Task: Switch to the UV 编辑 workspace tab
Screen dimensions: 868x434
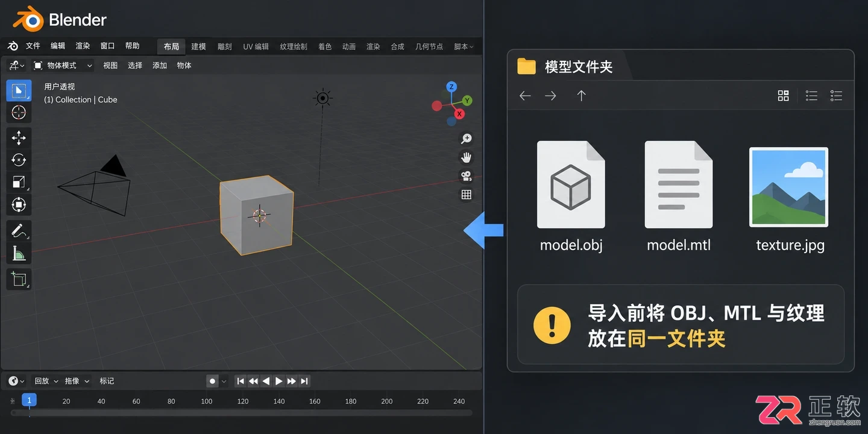Action: (x=256, y=46)
